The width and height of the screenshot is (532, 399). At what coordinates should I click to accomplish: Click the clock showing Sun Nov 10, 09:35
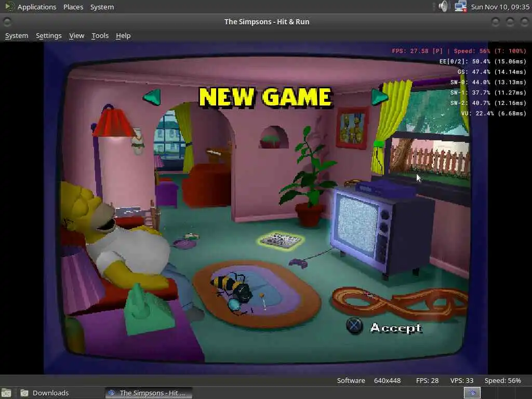click(500, 7)
